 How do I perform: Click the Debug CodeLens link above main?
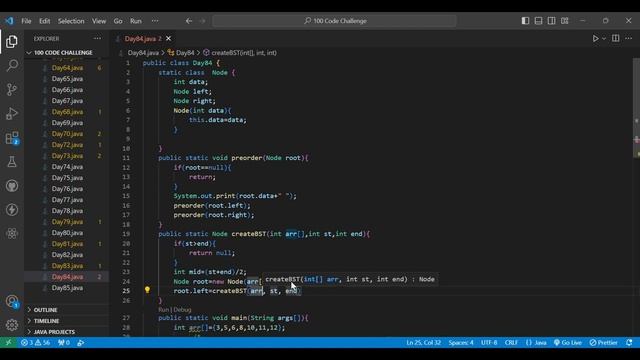click(x=182, y=310)
